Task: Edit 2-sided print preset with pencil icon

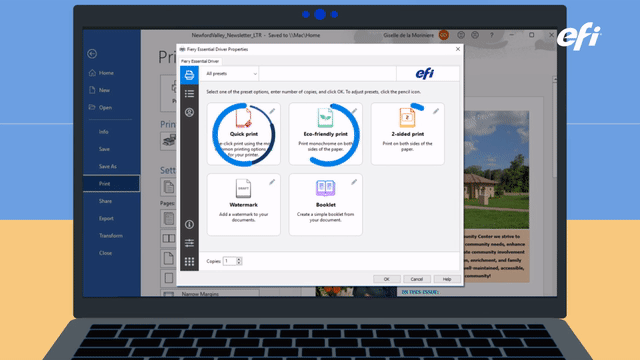Action: [436, 111]
